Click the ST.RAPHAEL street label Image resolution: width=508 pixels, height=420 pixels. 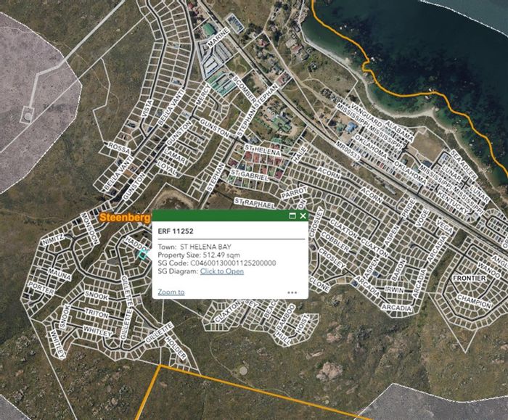(x=254, y=203)
